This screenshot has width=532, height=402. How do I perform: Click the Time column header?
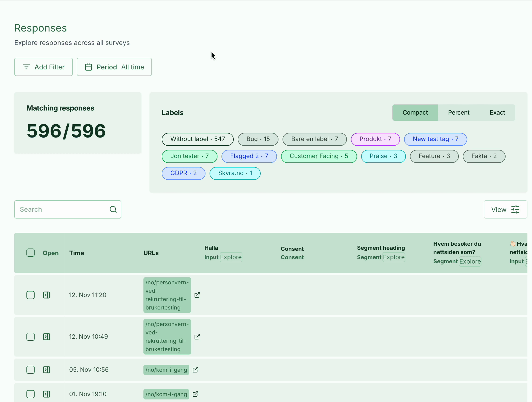(77, 253)
